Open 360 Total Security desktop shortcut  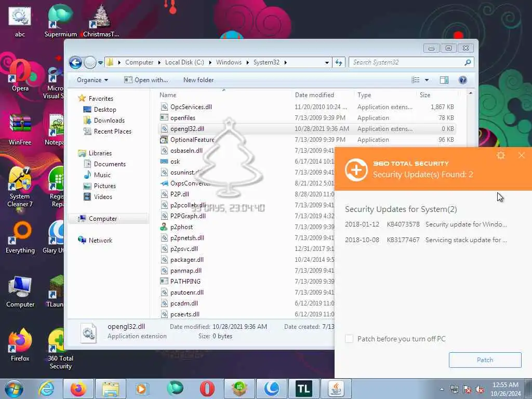[x=60, y=350]
